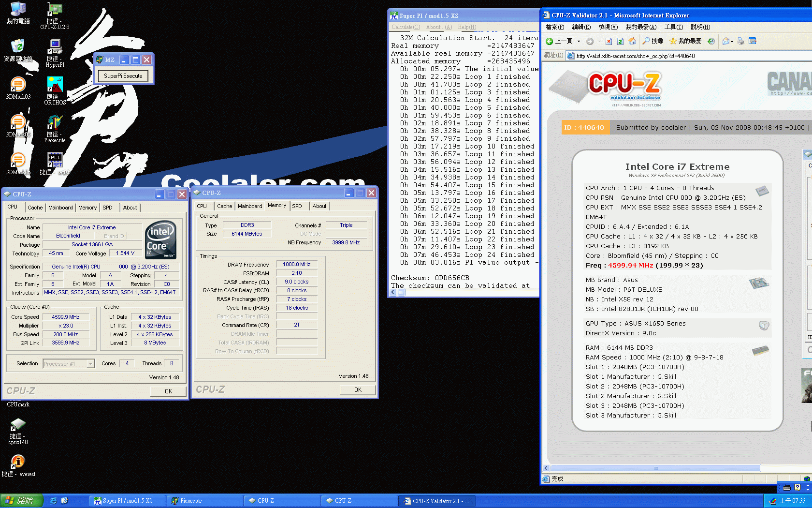Viewport: 812px width, 508px height.
Task: Click the CPU-Z validation database logo
Action: tap(624, 89)
